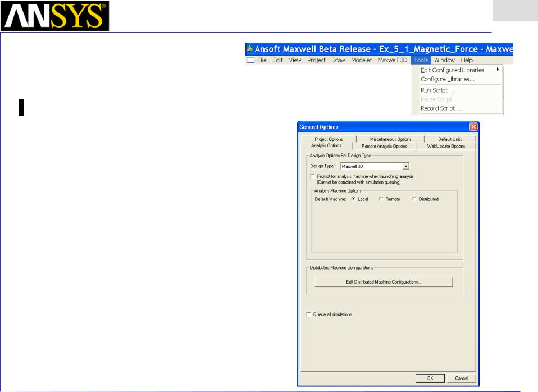Enable Queue all simulations checkbox
Screen dimensions: 538x392
(x=309, y=314)
